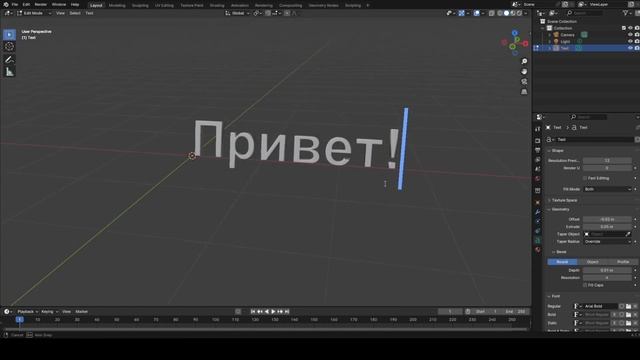Open the Render menu
640x360 pixels.
click(x=40, y=4)
